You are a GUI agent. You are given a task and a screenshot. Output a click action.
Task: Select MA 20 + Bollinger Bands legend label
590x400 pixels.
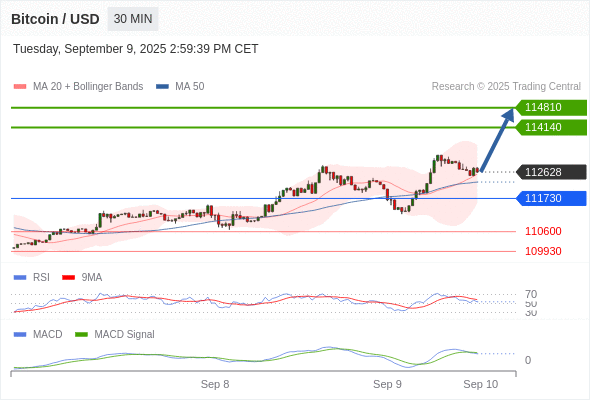pos(88,87)
